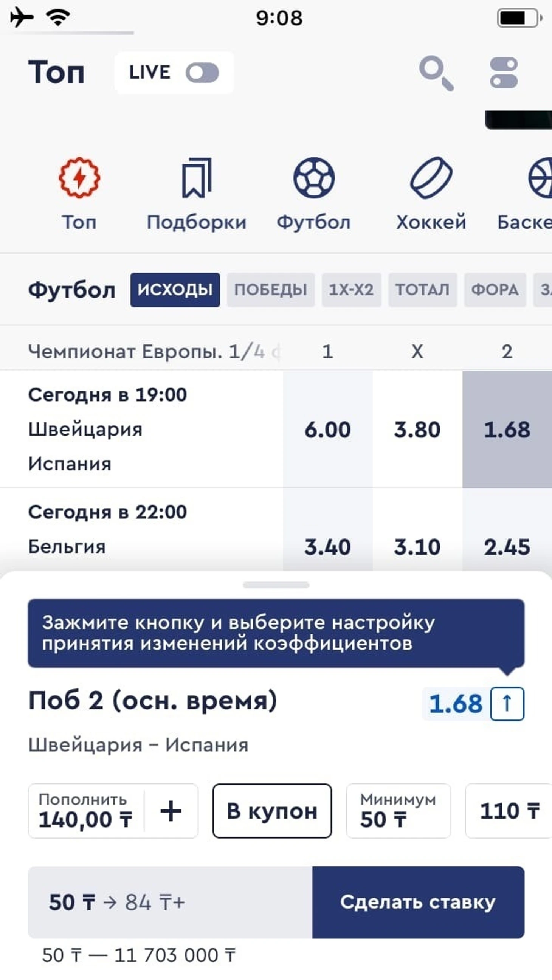Switch to the ПОБЕДЫ market tab
Screen dimensions: 552x980
point(271,290)
